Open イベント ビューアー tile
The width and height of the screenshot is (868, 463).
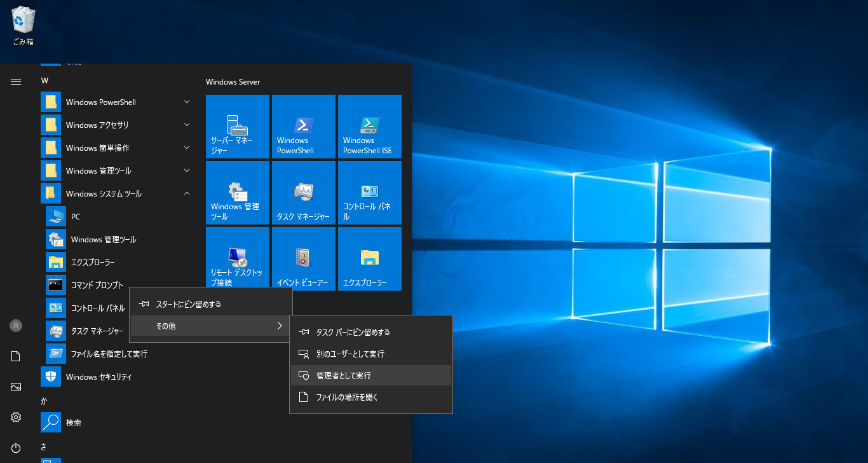[304, 259]
